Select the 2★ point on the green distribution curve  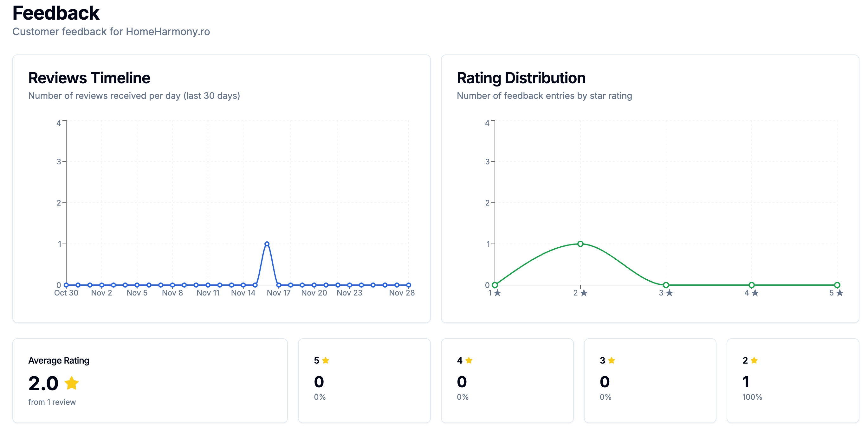[x=580, y=243]
